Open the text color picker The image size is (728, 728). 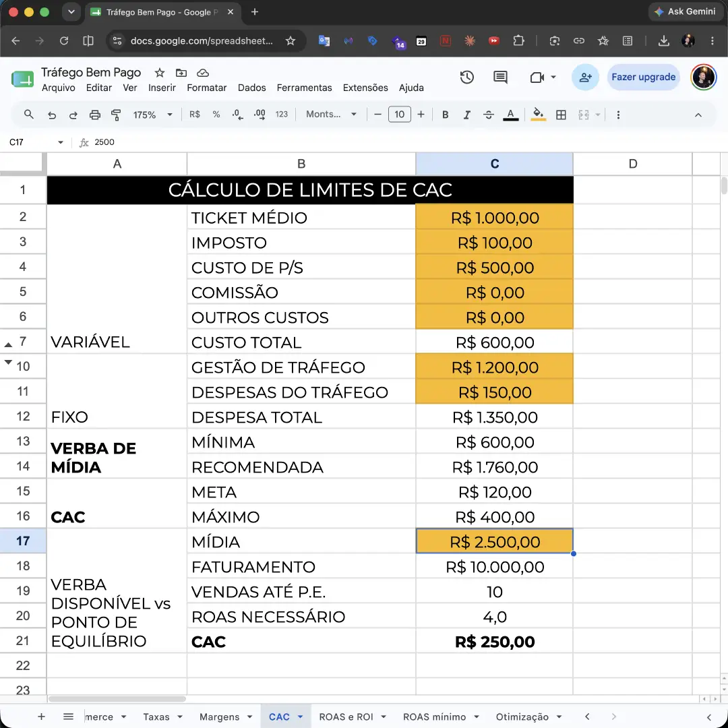(x=511, y=115)
